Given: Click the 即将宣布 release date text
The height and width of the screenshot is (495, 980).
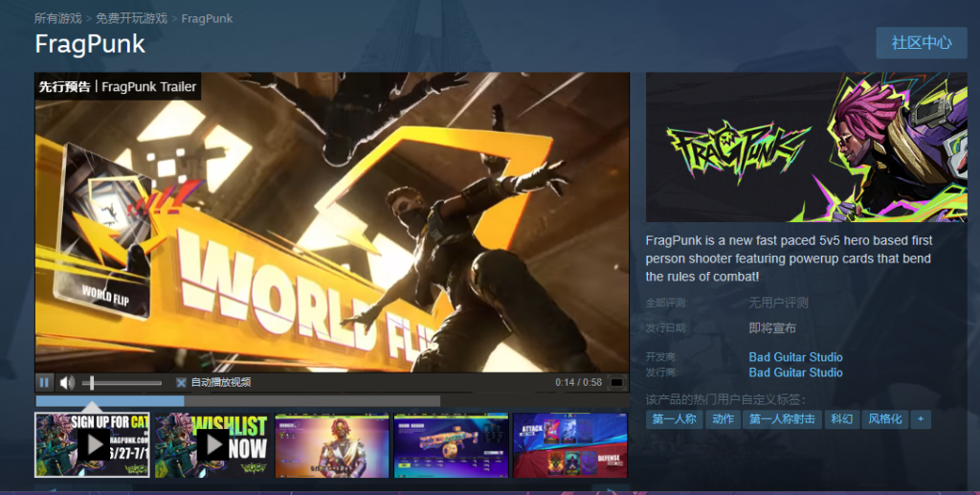Looking at the screenshot, I should click(772, 328).
